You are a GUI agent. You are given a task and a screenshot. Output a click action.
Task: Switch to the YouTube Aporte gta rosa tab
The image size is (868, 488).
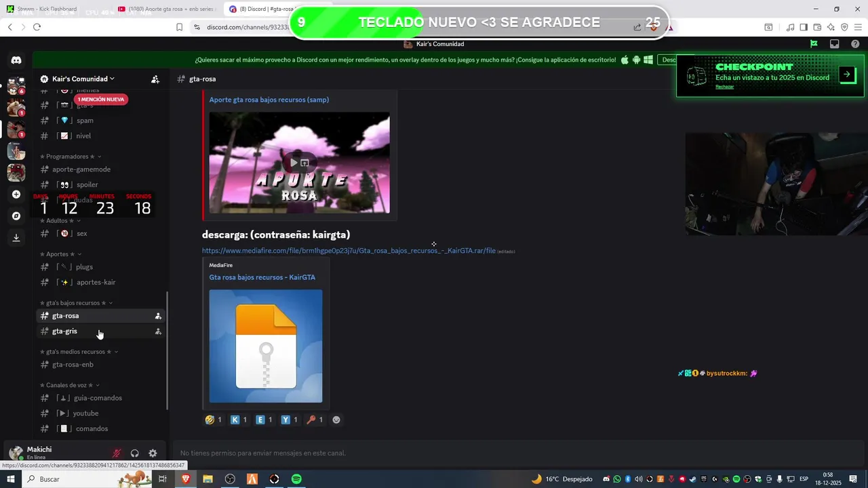coord(166,9)
